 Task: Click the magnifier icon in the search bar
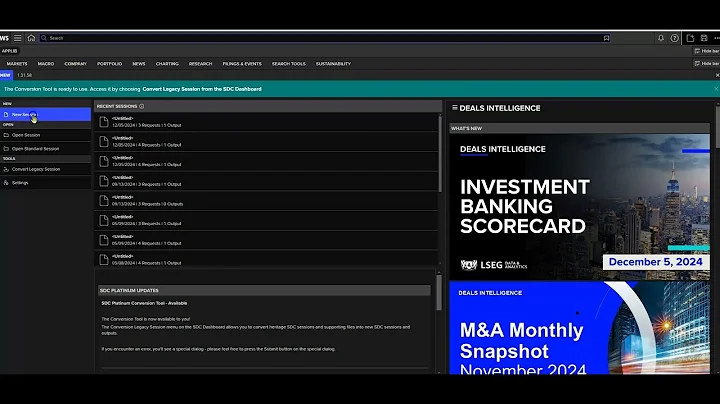click(x=44, y=38)
